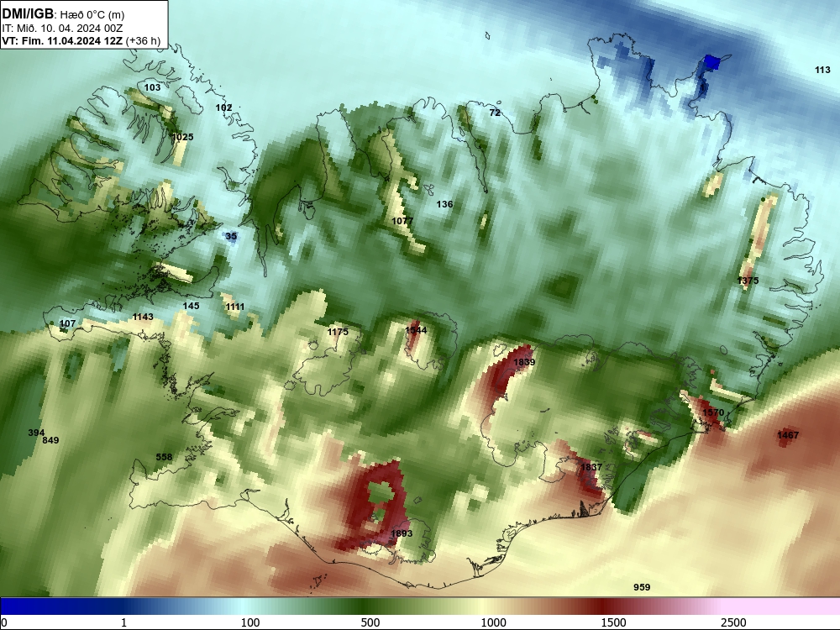
Task: Click the 500 mark on the color scale
Action: pyautogui.click(x=370, y=622)
